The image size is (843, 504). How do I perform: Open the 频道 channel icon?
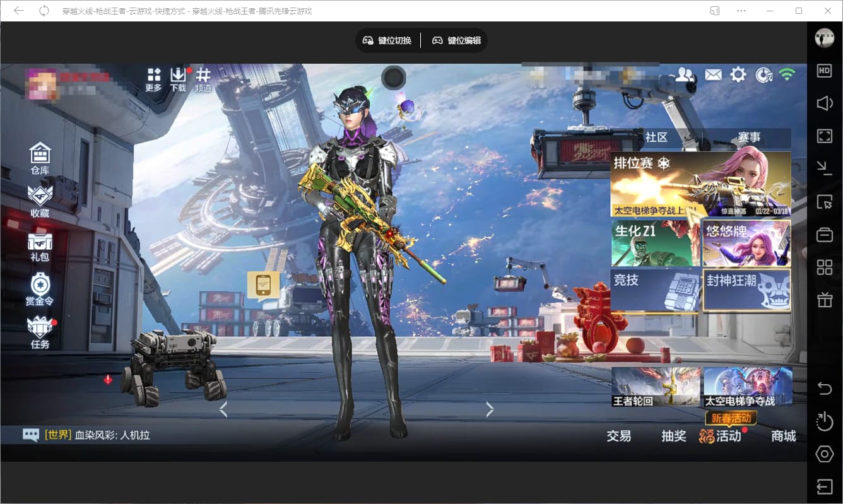203,80
